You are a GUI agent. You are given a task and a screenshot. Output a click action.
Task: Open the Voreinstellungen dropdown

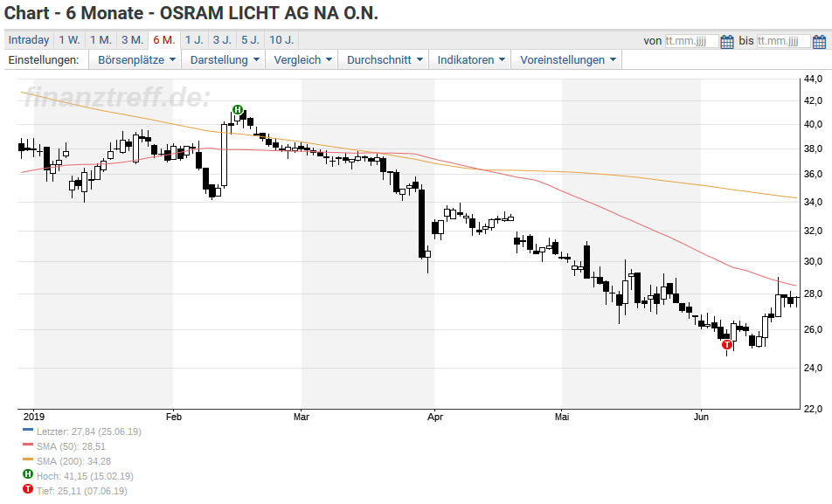(567, 60)
